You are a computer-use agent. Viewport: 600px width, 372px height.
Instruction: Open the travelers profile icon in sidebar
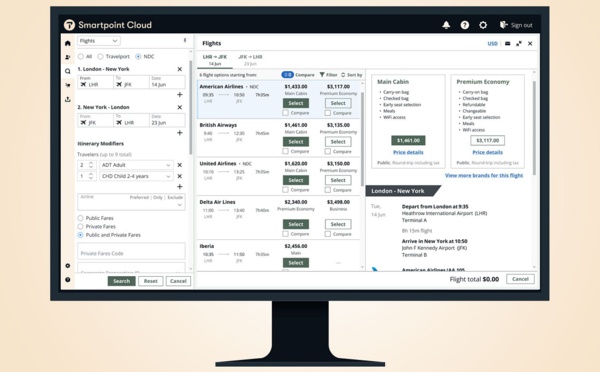[x=68, y=57]
